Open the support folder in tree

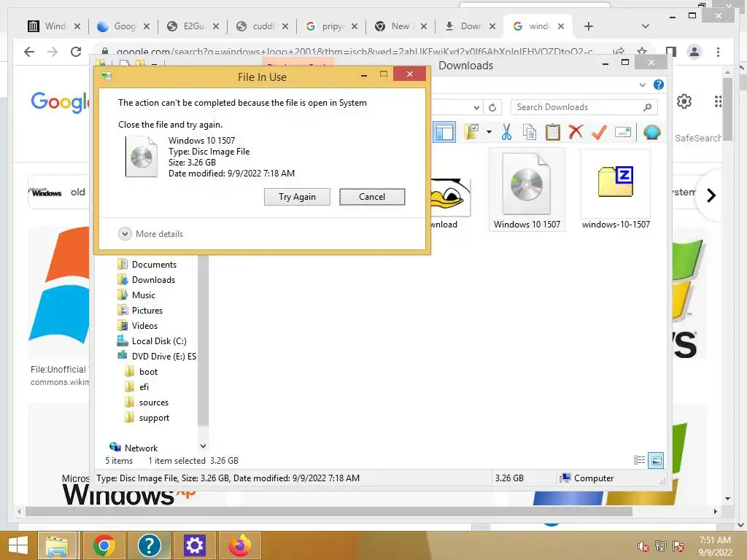point(147,418)
